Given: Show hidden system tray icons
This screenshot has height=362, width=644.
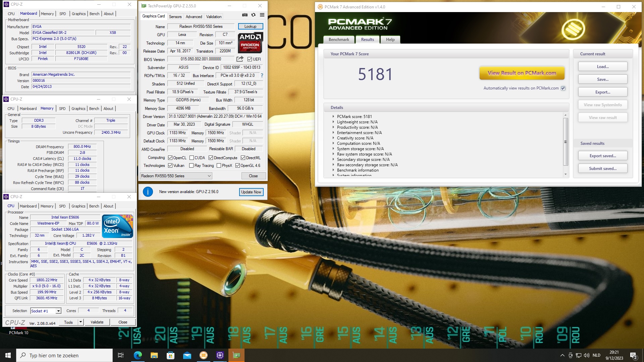Looking at the screenshot, I should click(562, 355).
